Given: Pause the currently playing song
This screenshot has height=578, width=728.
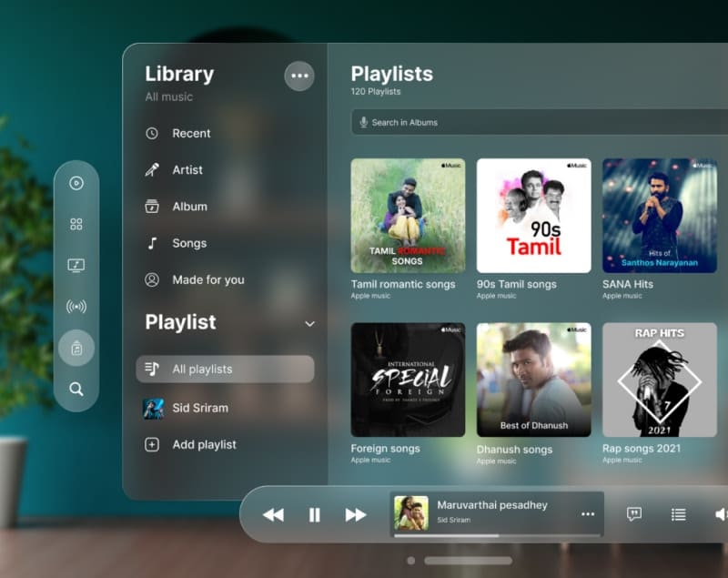Looking at the screenshot, I should pos(314,514).
